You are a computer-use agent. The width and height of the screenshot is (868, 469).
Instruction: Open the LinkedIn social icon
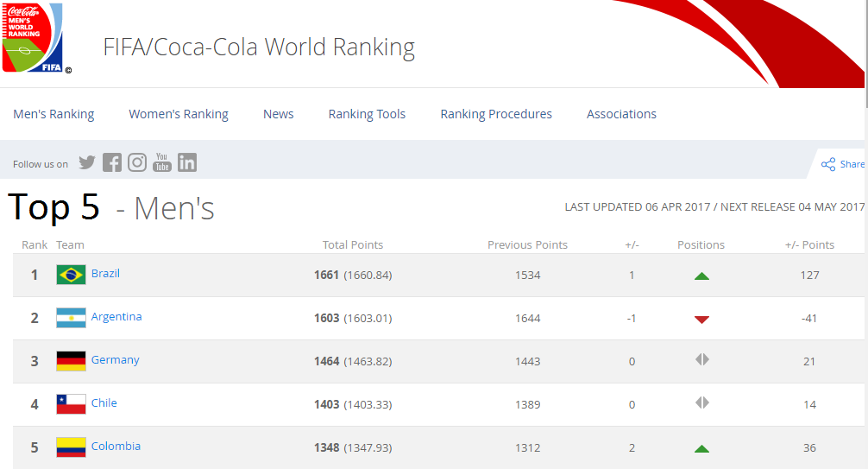(187, 162)
